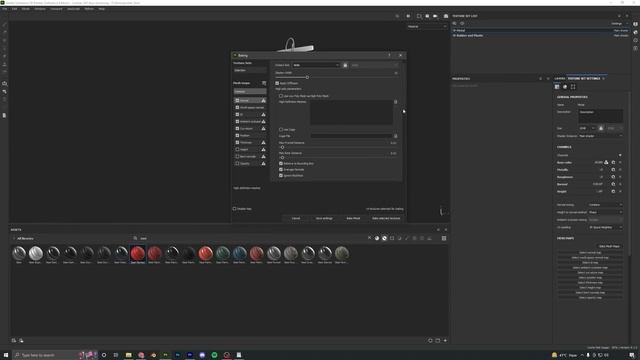Open the Shader Instance dropdown

[600, 136]
